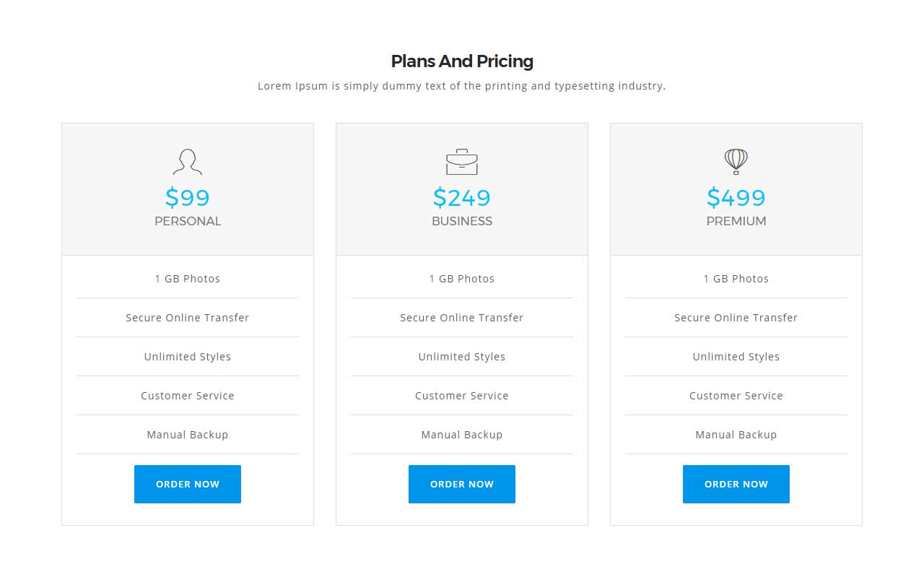Click Customer Service in Premium plan
924x577 pixels.
tap(736, 396)
